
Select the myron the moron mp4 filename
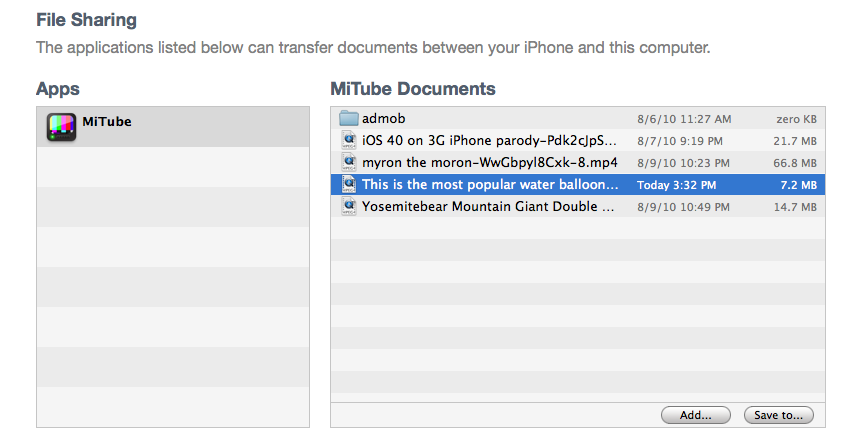tap(489, 162)
